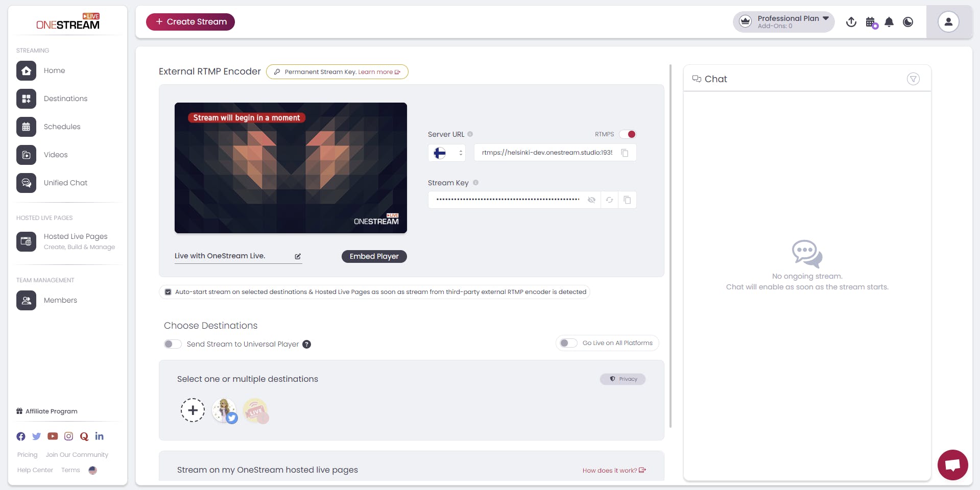The image size is (980, 490).
Task: Visit OneStream Facebook page icon
Action: (x=21, y=436)
